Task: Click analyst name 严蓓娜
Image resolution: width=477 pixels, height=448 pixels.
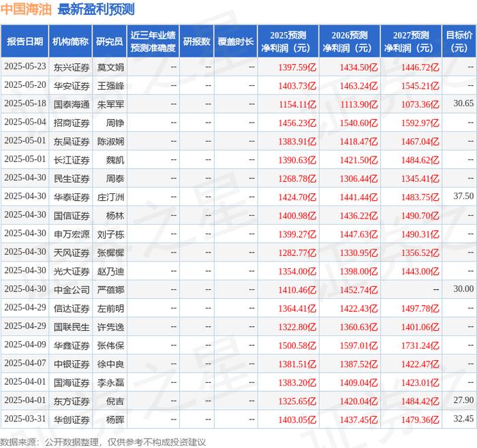Action: point(110,289)
